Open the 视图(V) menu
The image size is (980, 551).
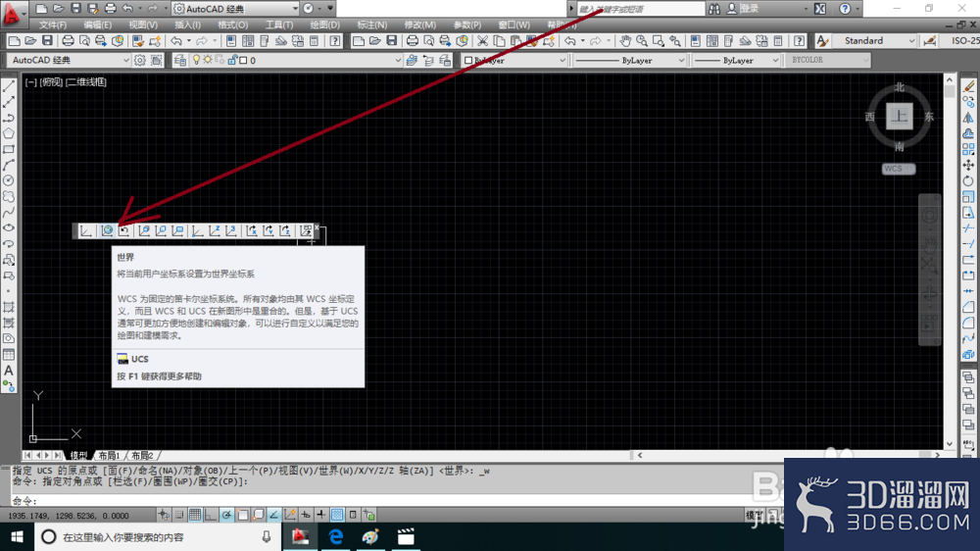(143, 25)
